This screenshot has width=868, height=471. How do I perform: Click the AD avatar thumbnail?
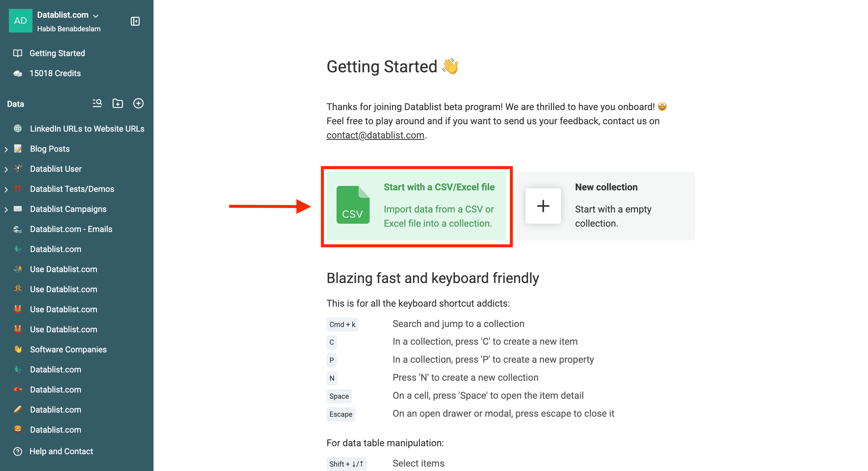21,21
